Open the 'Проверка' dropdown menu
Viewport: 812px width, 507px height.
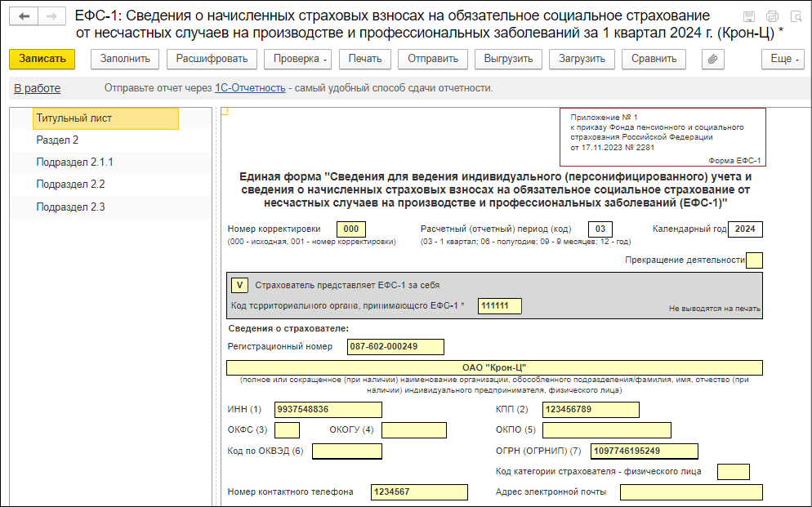301,59
